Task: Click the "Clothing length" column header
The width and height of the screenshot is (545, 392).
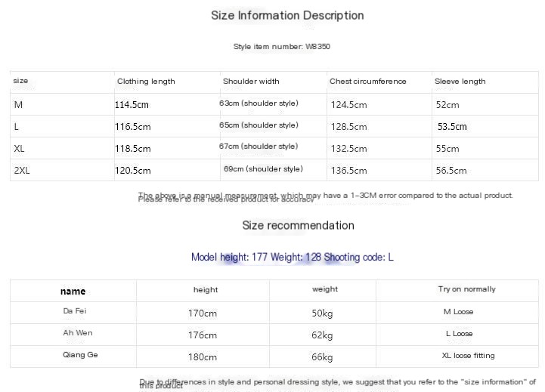Action: (146, 82)
